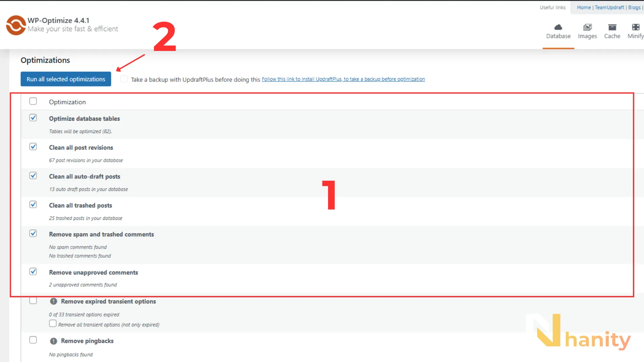Click warning icon beside Remove pingbacks
Screen dimensions: 644x362
click(x=53, y=341)
